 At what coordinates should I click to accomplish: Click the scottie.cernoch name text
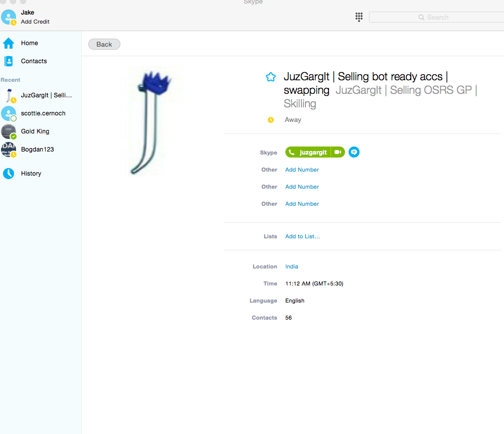(43, 113)
